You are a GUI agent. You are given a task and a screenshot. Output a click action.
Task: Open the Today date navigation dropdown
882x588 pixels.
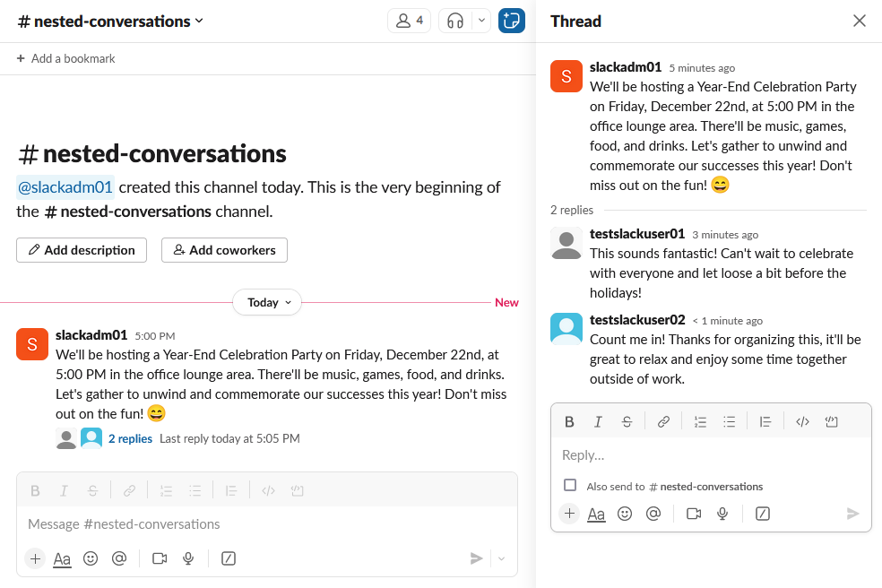[x=266, y=302]
